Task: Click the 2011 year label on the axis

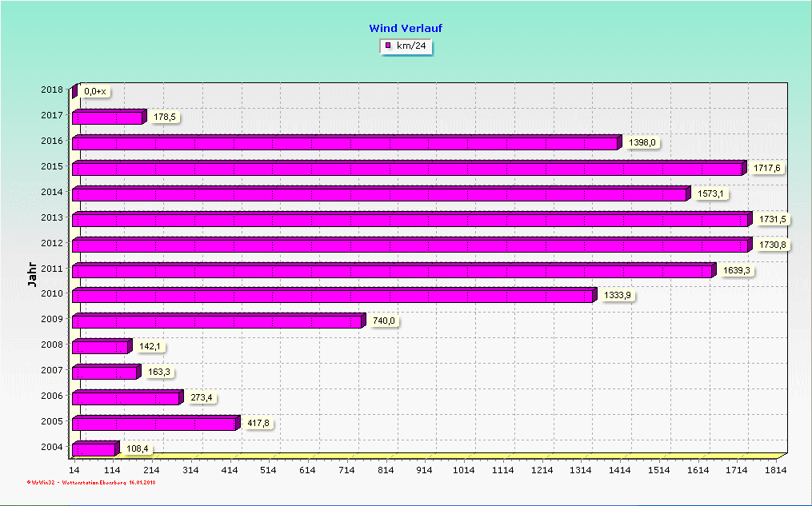Action: (x=52, y=270)
